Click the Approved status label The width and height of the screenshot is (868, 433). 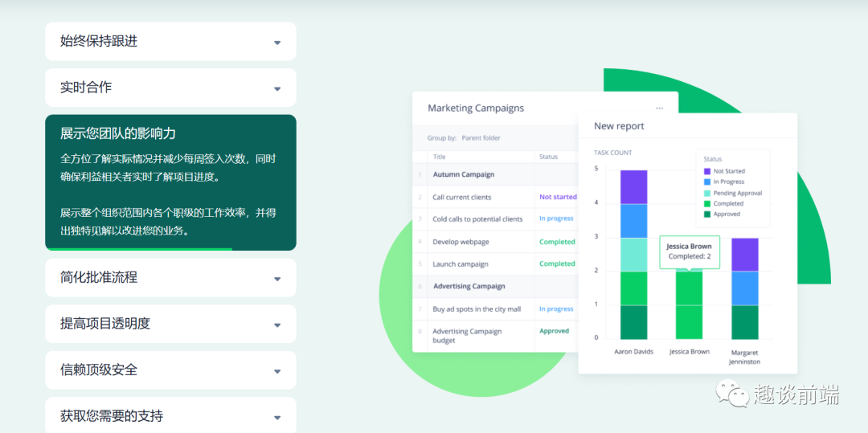(554, 331)
